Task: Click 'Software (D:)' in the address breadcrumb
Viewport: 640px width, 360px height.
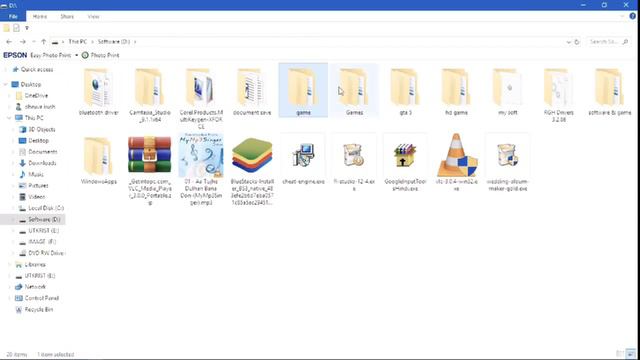Action: point(113,42)
